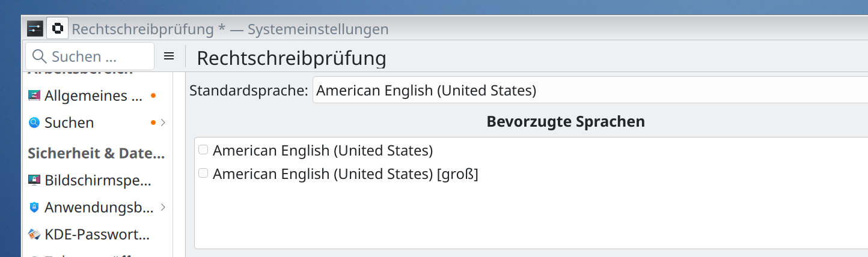Click the Anwendungsberechtigungen shield icon
This screenshot has width=868, height=257.
click(x=34, y=208)
